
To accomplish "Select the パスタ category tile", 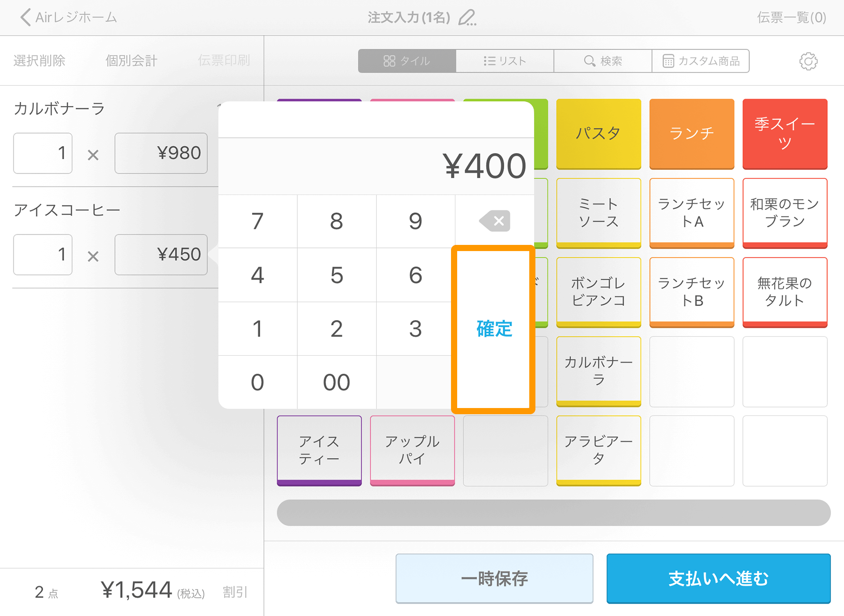I will [598, 134].
